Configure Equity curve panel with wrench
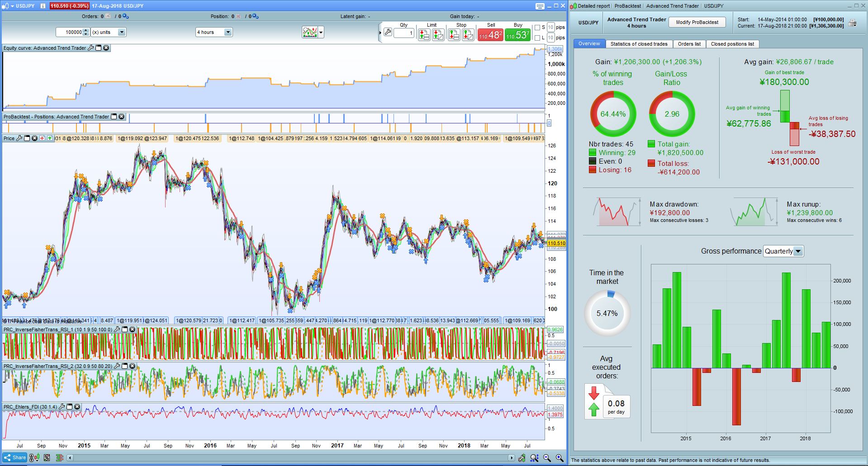 (90, 48)
